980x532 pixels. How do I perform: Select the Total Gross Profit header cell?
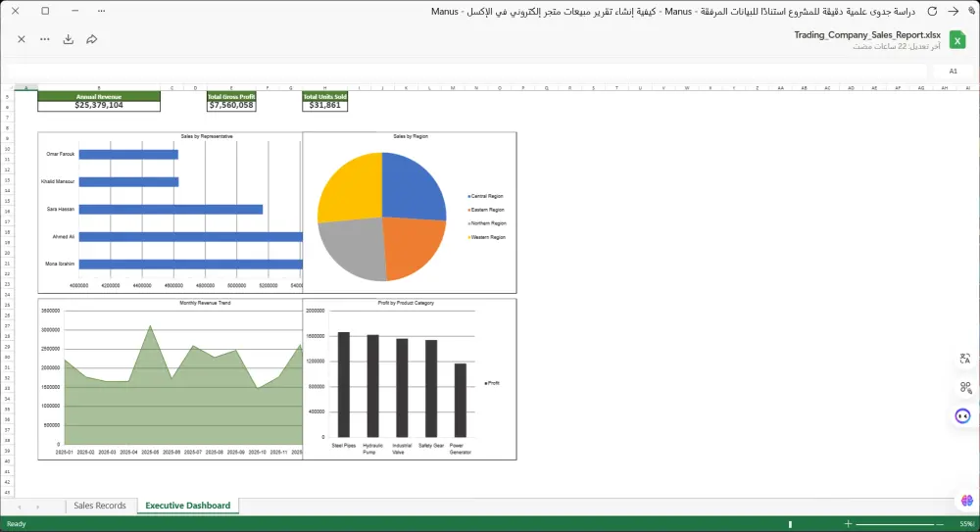click(231, 96)
